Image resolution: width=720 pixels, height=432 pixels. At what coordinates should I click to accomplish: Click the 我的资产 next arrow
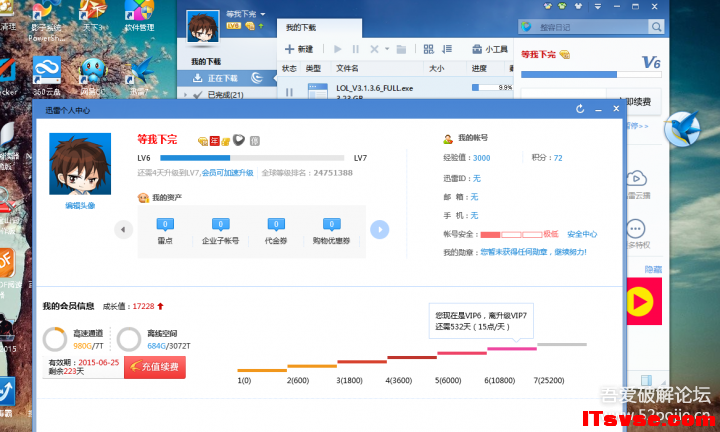pos(380,230)
